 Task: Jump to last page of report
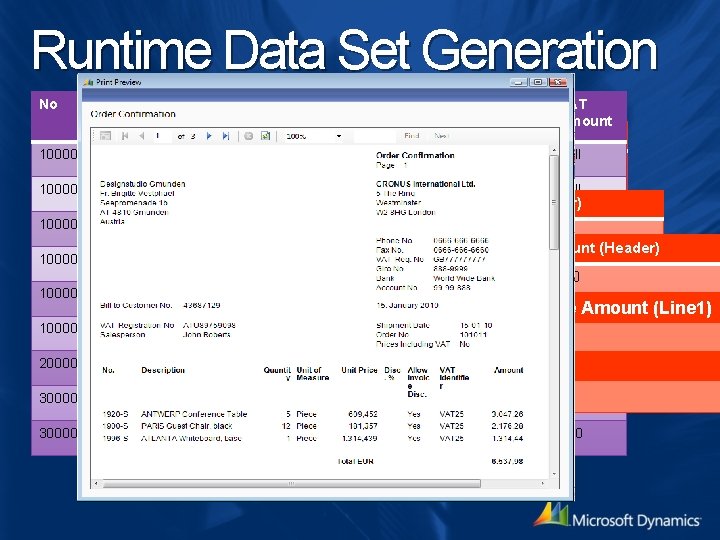click(x=225, y=136)
